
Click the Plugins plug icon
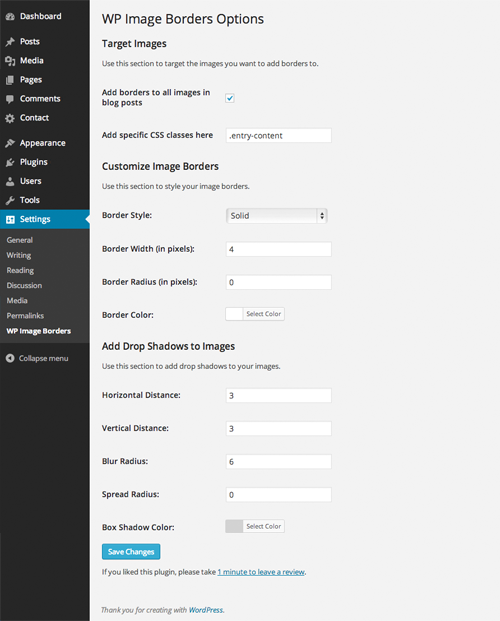10,162
